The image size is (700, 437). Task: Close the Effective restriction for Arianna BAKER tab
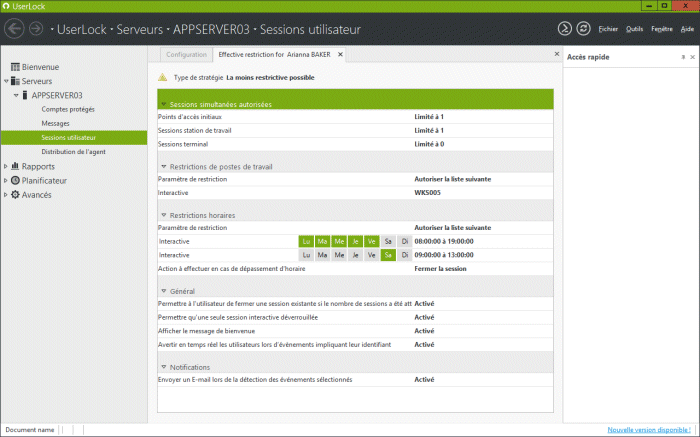coord(340,54)
